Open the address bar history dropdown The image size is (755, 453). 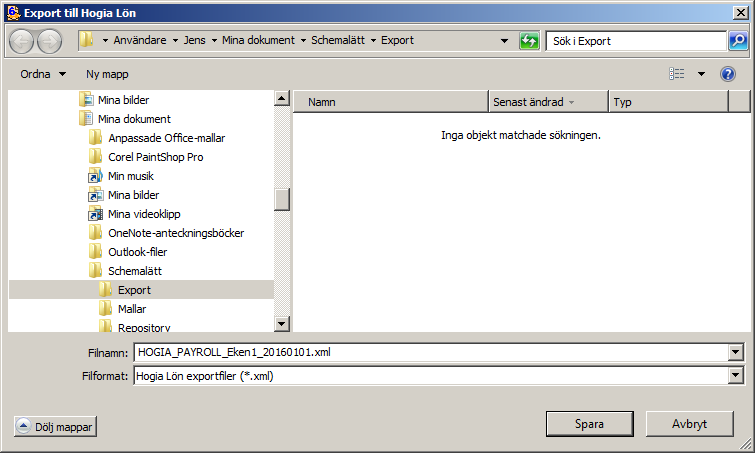point(504,41)
